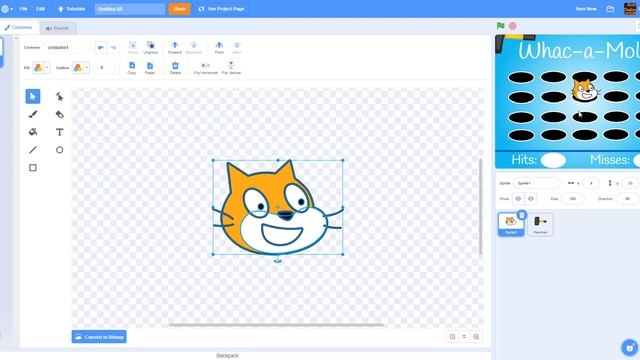Click the canvas horizontal scrollbar
This screenshot has width=640, height=360.
point(276,325)
